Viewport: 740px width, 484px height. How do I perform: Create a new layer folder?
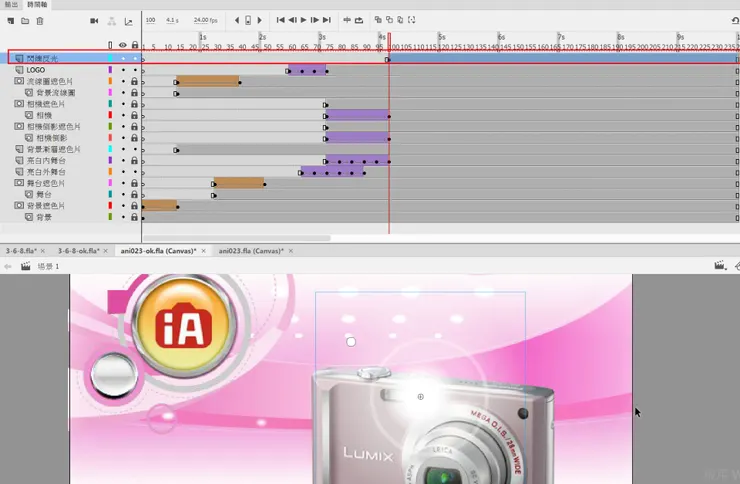25,20
